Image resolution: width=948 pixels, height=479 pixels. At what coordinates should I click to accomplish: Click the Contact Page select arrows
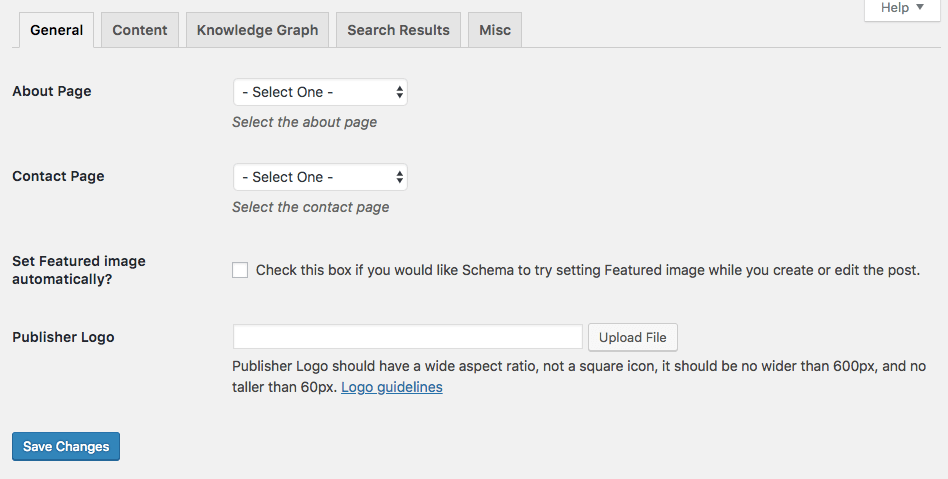point(399,177)
